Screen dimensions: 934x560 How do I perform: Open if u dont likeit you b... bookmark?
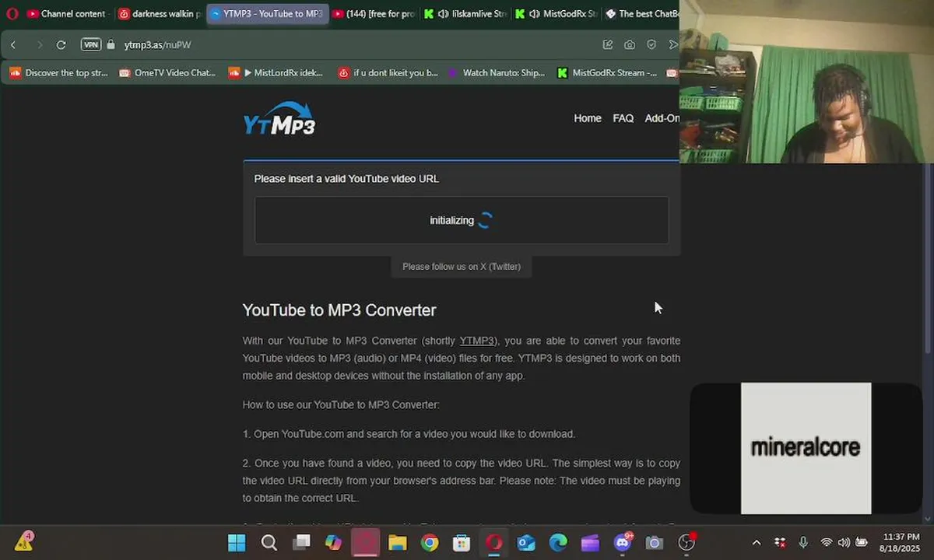point(388,73)
